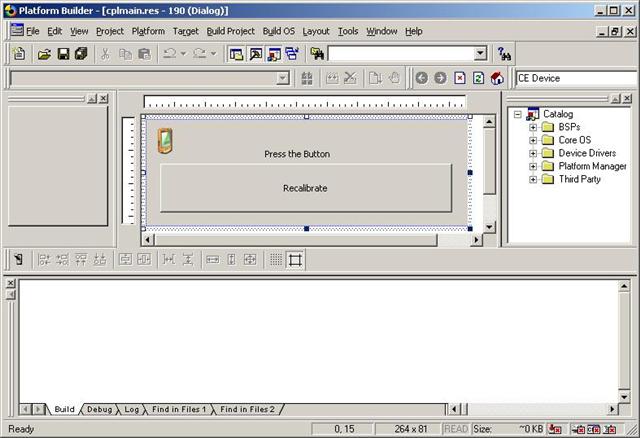The width and height of the screenshot is (640, 438).
Task: Click the Find in Files binoculars icon
Action: point(317,53)
